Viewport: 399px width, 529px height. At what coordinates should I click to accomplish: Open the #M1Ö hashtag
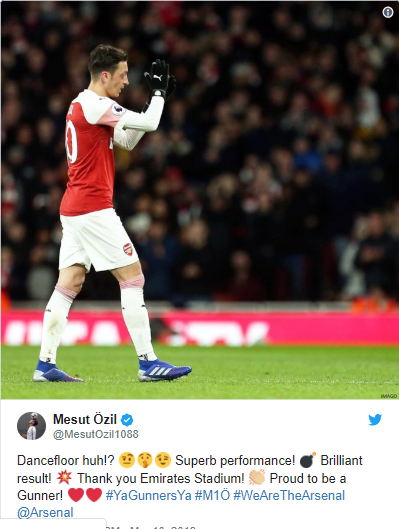click(x=212, y=495)
